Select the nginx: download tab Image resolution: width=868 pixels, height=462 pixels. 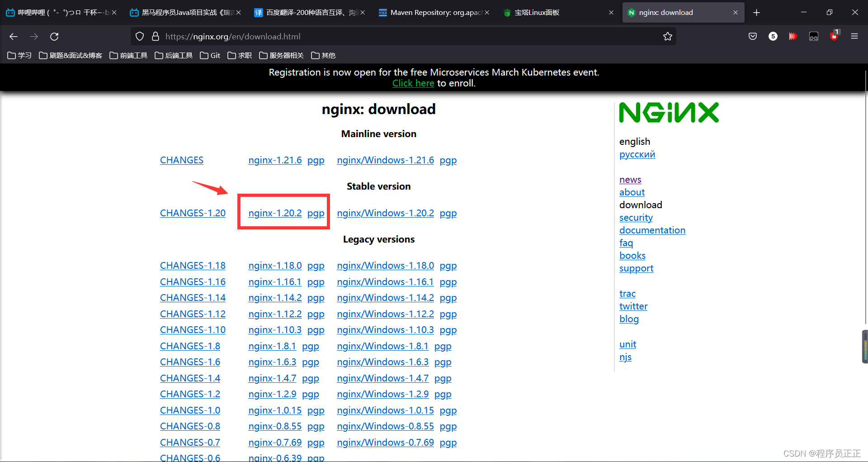click(683, 13)
